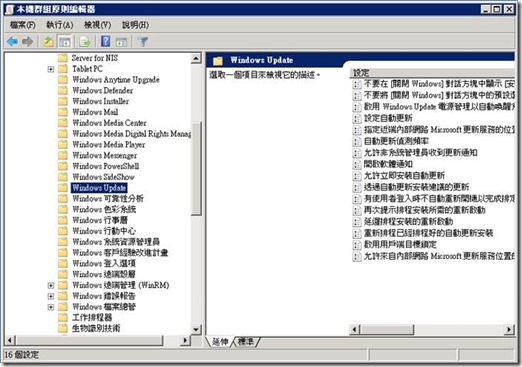Click the Back arrow toolbar icon
The height and width of the screenshot is (367, 522).
click(x=12, y=42)
